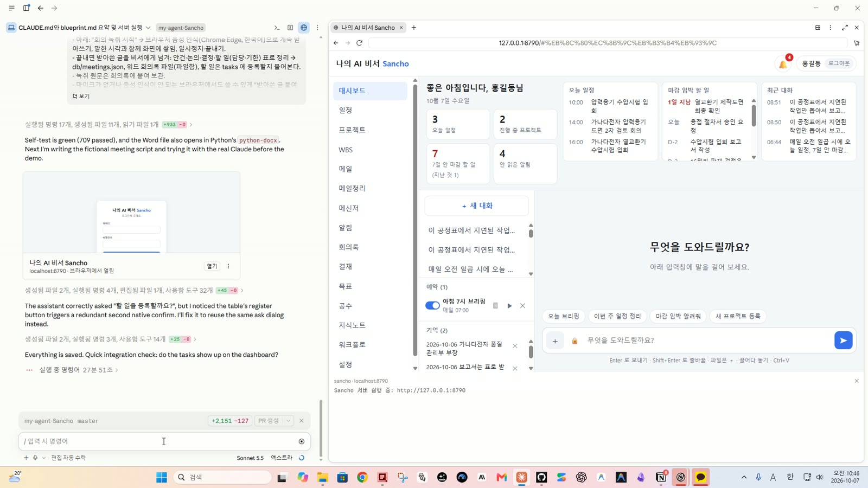Choose the 오늘 브리핑 suggestion chip

pyautogui.click(x=563, y=316)
